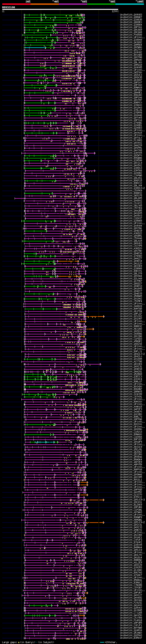Click the 1200 ruler end label
Image resolution: width=146 pixels, height=644 pixels.
click(x=115, y=11)
